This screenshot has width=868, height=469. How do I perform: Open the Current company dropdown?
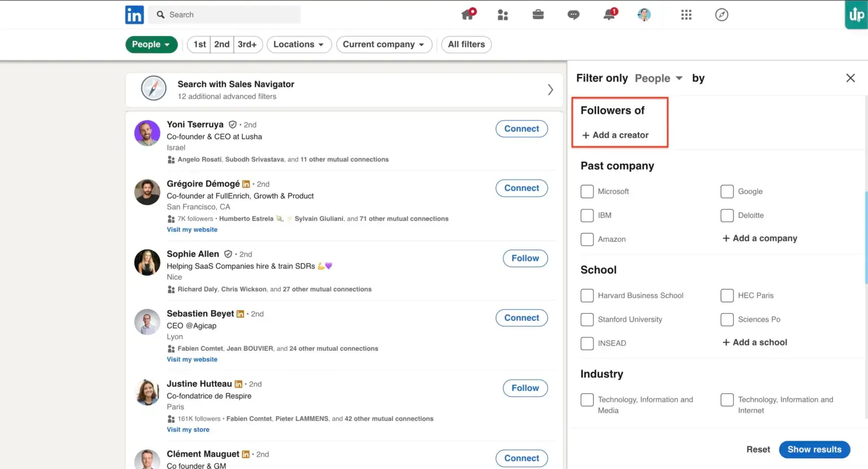(x=384, y=45)
